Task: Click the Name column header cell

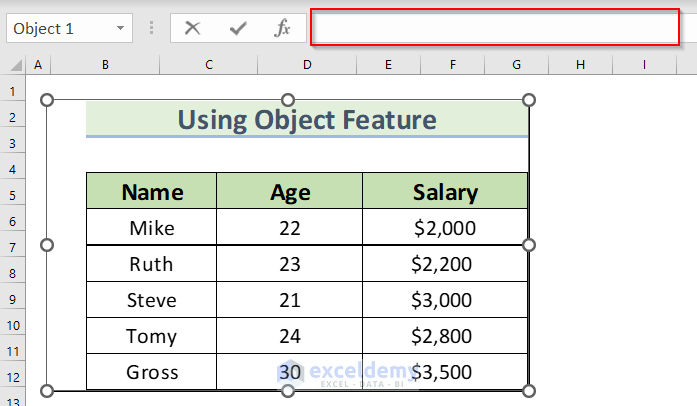Action: click(152, 191)
